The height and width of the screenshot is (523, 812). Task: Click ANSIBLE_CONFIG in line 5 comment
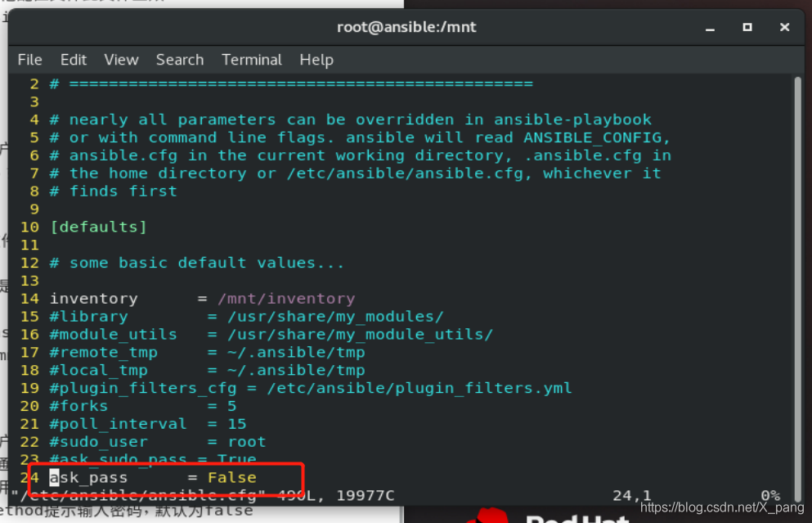592,138
